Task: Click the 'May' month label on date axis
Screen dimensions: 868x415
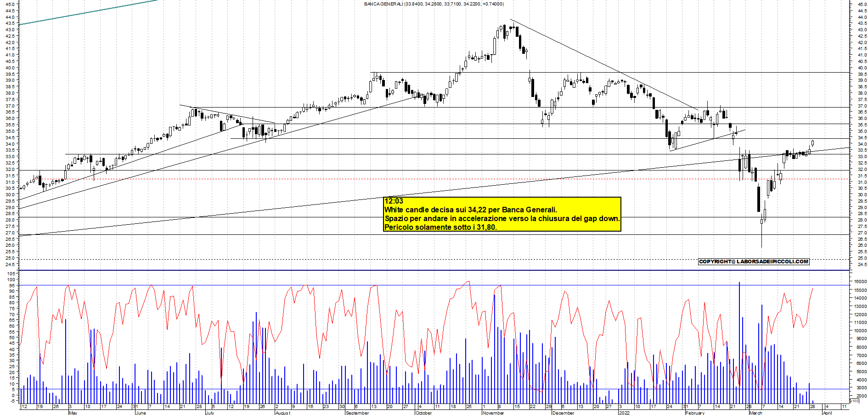Action: [73, 413]
